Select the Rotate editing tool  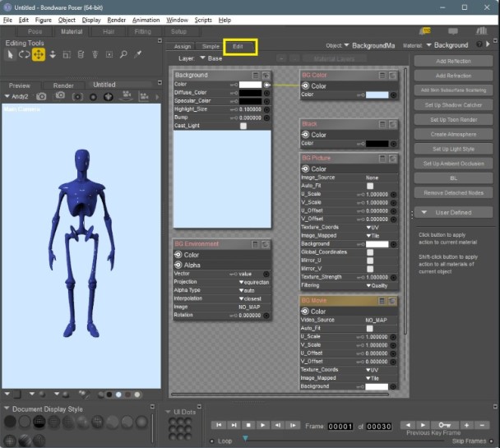pos(24,54)
